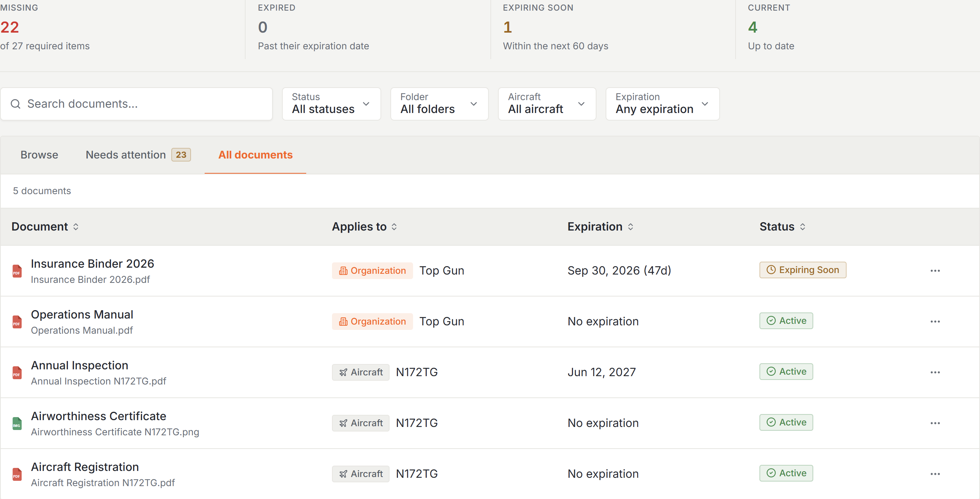
Task: Click the search magnifier icon
Action: click(16, 104)
